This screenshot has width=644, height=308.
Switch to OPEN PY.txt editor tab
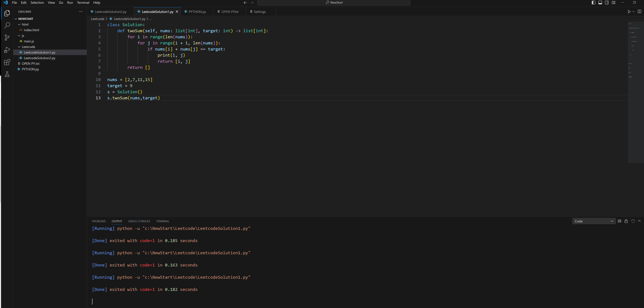point(229,12)
